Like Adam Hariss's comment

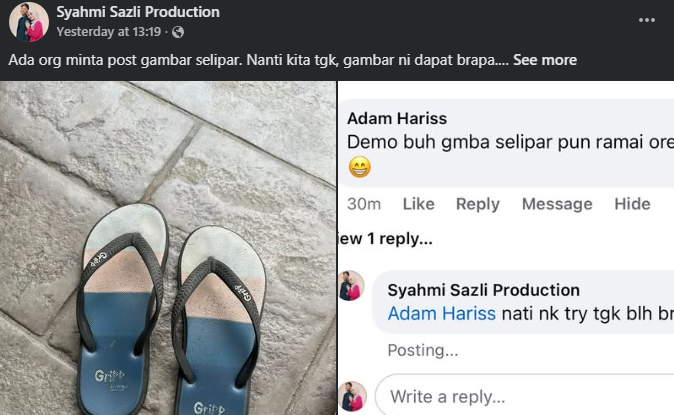418,204
